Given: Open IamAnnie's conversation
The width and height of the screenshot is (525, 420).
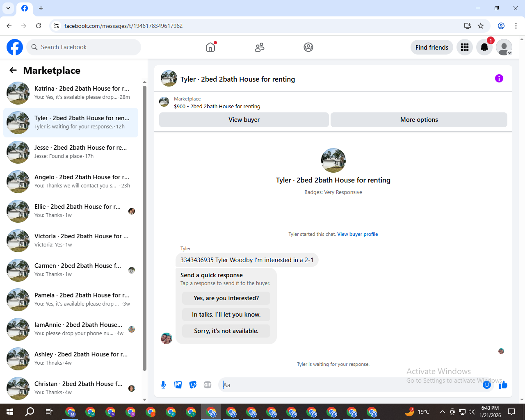Looking at the screenshot, I should 71,329.
